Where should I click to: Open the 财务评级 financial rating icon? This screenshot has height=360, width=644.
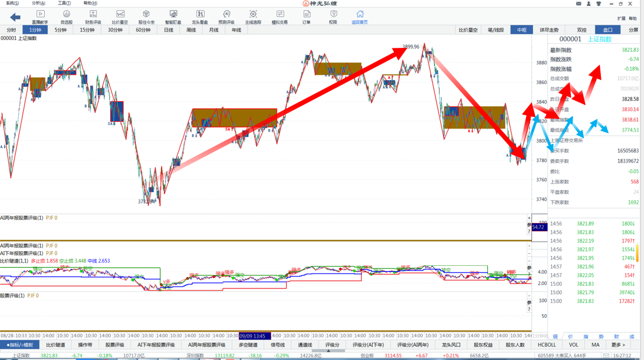tap(93, 17)
